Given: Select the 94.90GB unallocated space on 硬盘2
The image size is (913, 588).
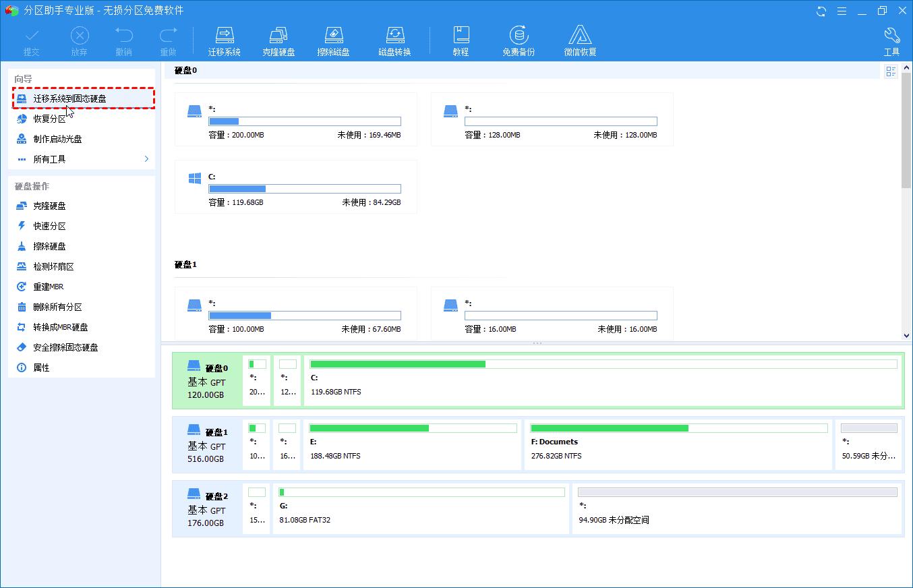Looking at the screenshot, I should 736,509.
